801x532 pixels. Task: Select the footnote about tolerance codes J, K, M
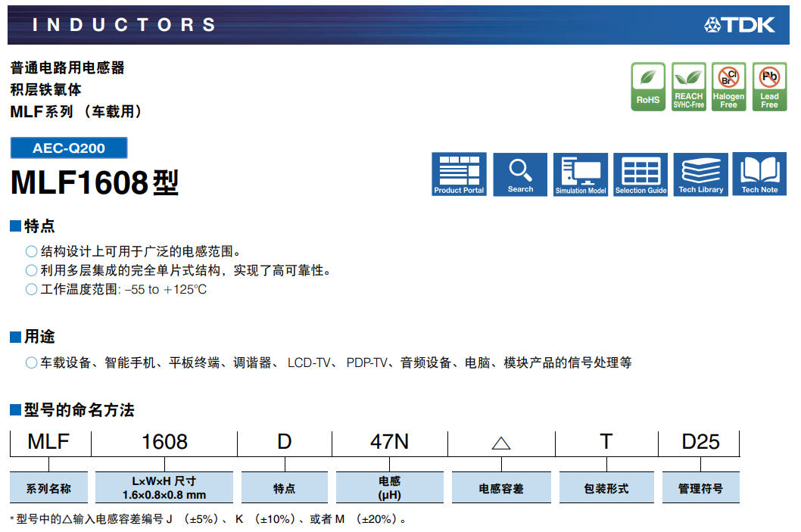point(208,519)
